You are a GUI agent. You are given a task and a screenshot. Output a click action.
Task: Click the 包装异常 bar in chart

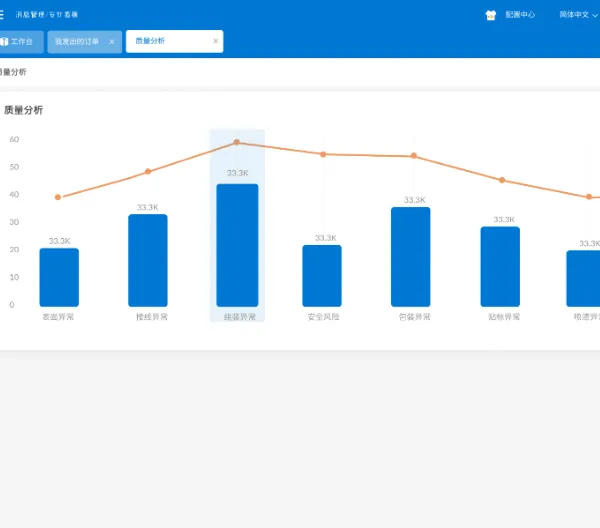pyautogui.click(x=411, y=257)
